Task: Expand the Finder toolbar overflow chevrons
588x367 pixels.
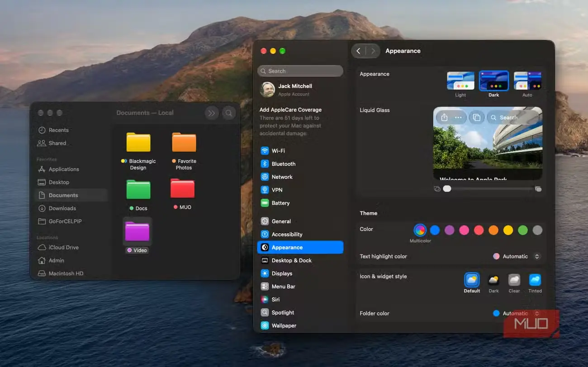Action: (212, 113)
